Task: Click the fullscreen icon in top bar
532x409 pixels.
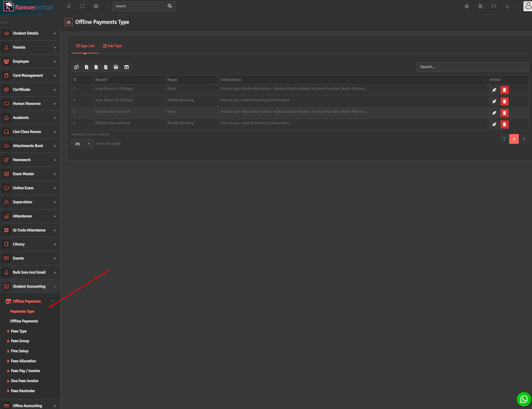Action: 82,6
